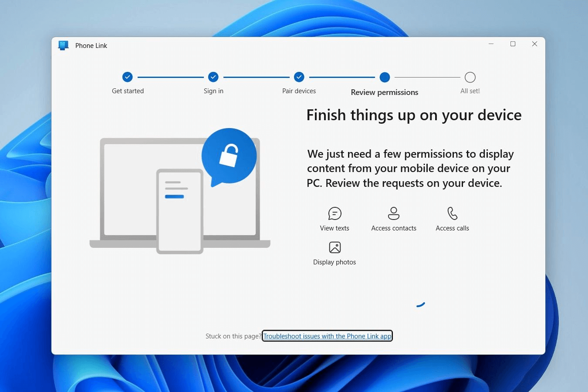Select the Access contacts person icon
The height and width of the screenshot is (392, 588).
[x=394, y=213]
